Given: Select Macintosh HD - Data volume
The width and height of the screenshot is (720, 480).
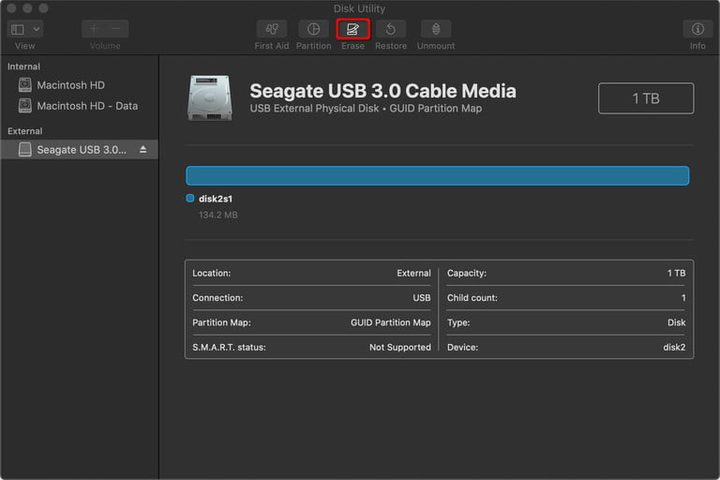Looking at the screenshot, I should 79,106.
